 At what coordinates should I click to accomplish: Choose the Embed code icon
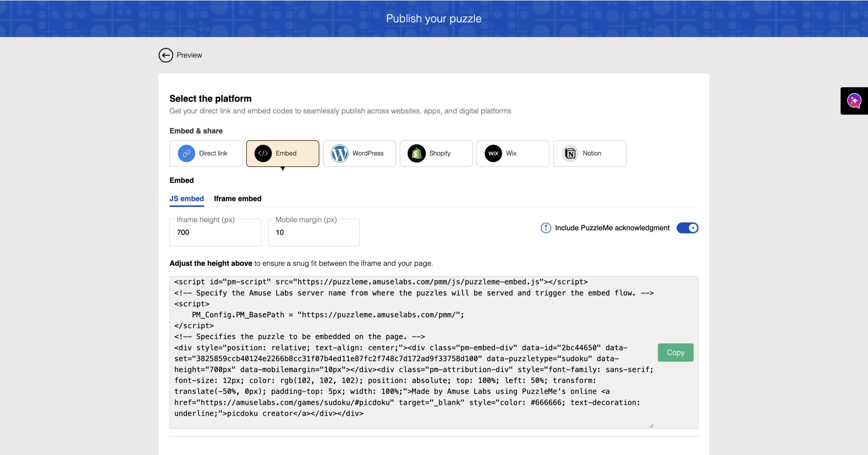tap(263, 153)
